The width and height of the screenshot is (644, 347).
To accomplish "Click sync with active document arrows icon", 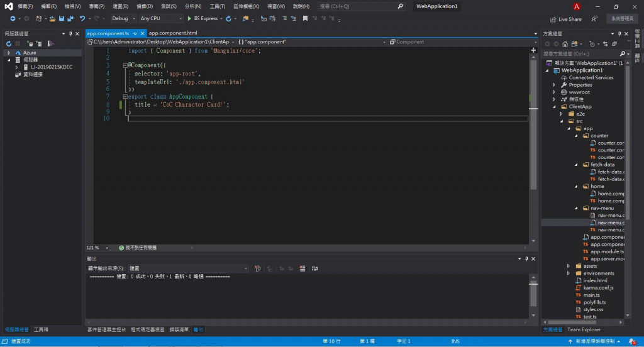I will click(606, 44).
